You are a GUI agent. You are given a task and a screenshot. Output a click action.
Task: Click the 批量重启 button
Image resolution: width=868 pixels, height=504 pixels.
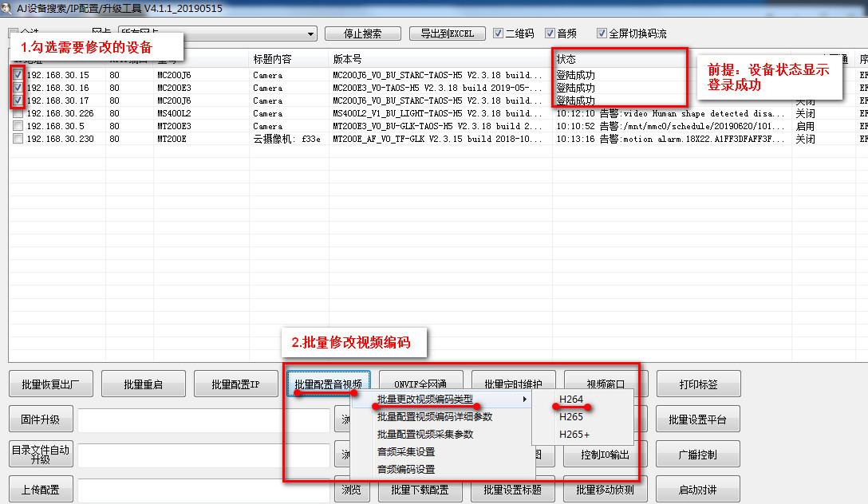[x=143, y=384]
